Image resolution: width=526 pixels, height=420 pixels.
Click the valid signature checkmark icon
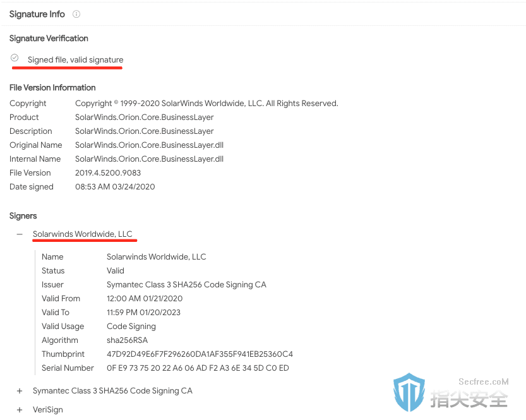coord(15,57)
